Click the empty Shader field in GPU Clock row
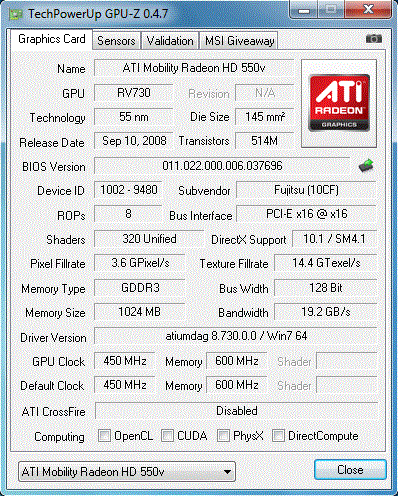 tap(347, 361)
